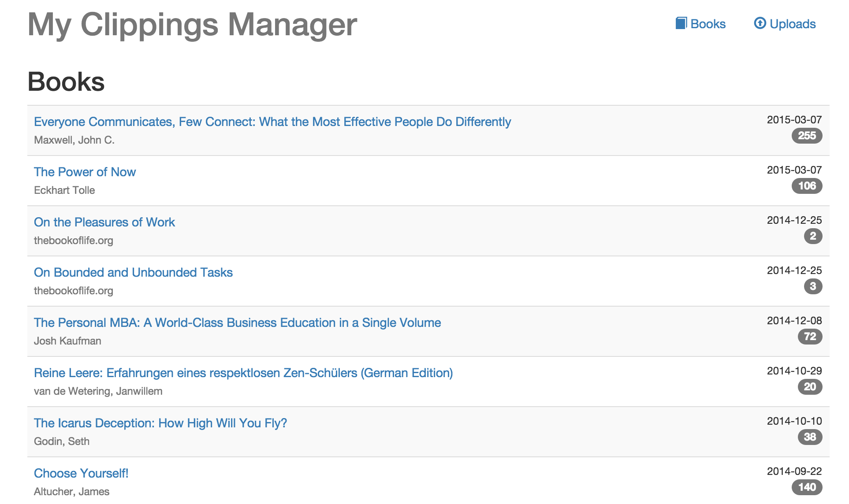The image size is (849, 504).
Task: Open "Everyone Communicates, Few Connect" book
Action: click(272, 122)
